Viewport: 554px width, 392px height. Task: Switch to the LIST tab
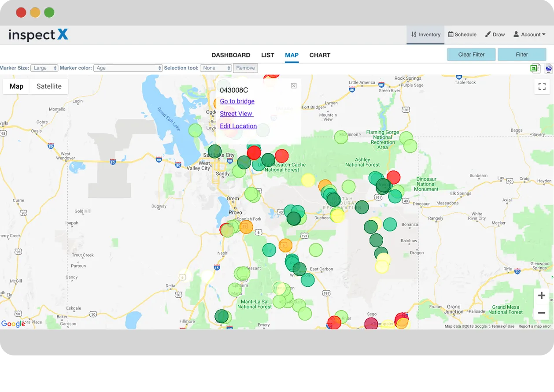pyautogui.click(x=268, y=55)
